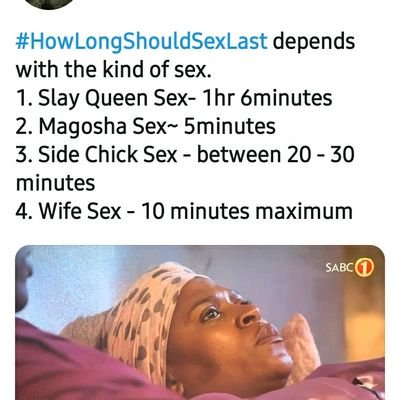Select the "Wife Sex" list line
400x400 pixels.
[184, 212]
